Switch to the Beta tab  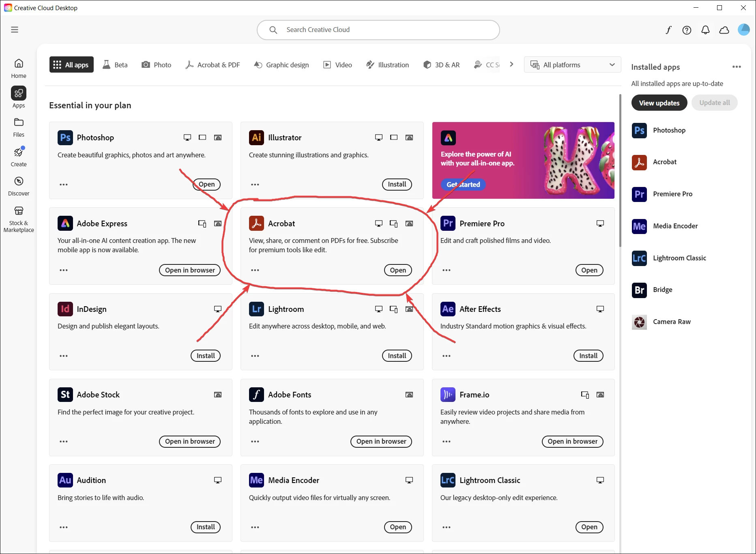(115, 65)
